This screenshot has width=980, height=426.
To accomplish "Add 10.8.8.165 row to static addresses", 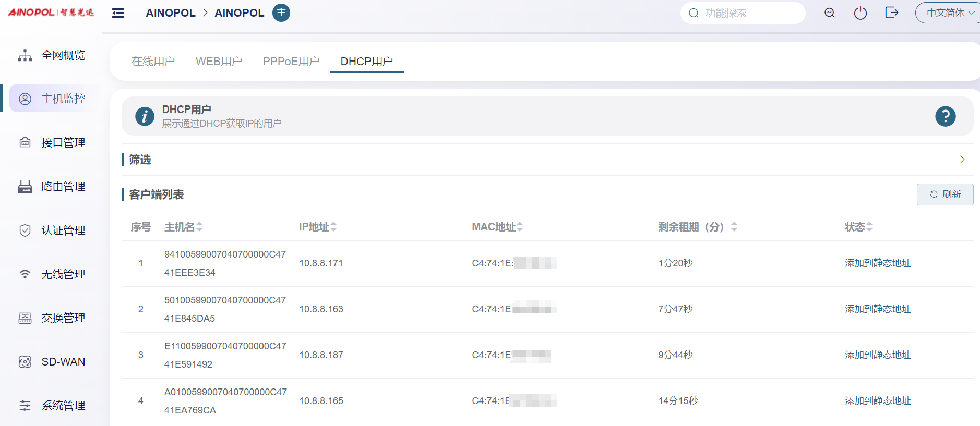I will click(878, 401).
